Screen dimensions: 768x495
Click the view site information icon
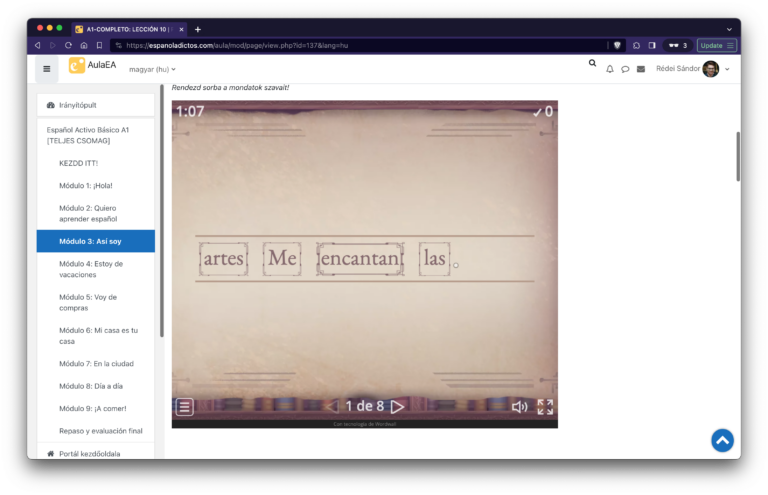tap(119, 46)
